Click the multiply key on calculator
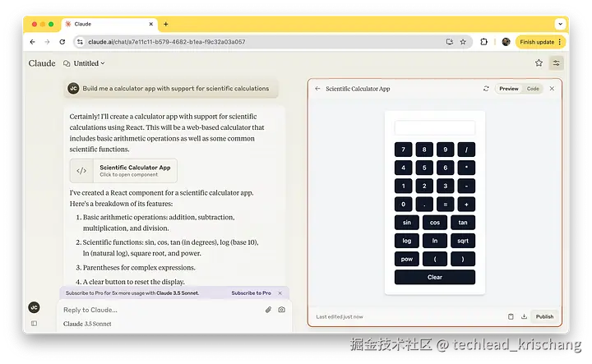592x364 pixels. pos(466,168)
